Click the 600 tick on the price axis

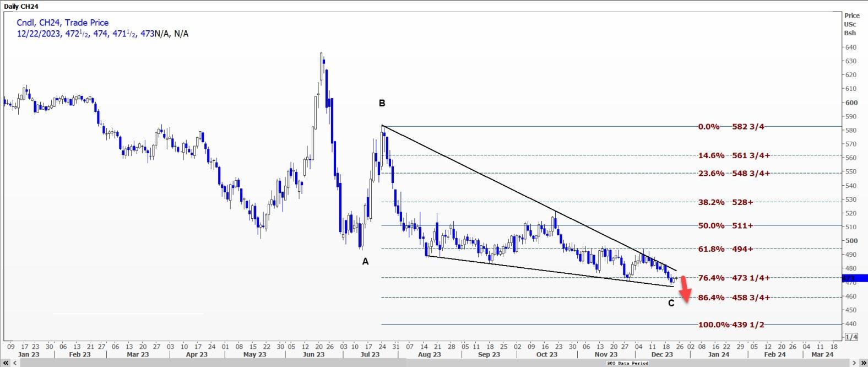851,102
